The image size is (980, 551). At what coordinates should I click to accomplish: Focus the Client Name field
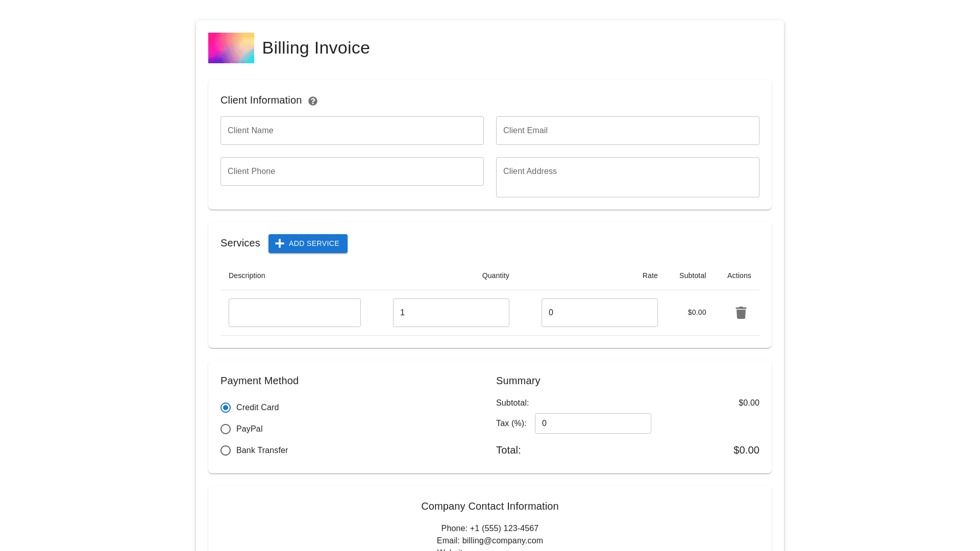pyautogui.click(x=352, y=131)
